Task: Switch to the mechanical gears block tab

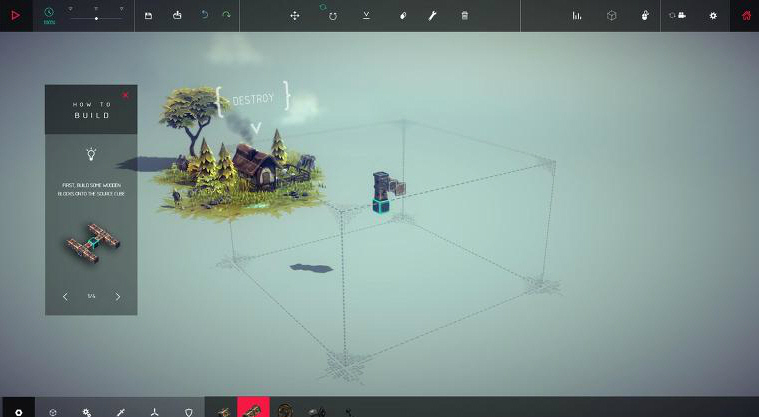Action: tap(87, 411)
